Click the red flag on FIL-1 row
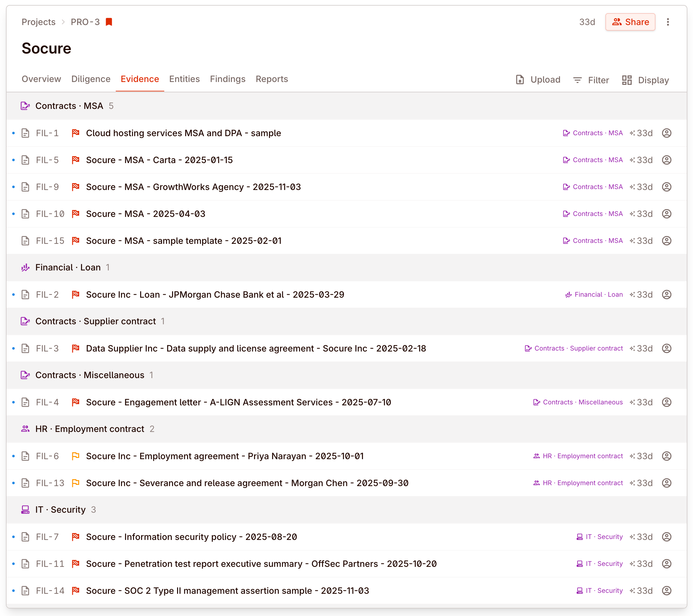This screenshot has width=693, height=616. pos(76,133)
